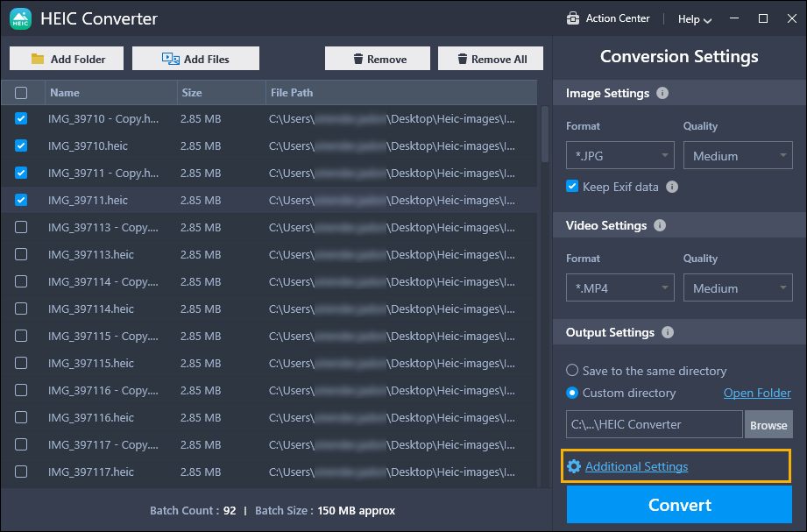Check IMG_397114 - Copy checkbox

coord(21,281)
